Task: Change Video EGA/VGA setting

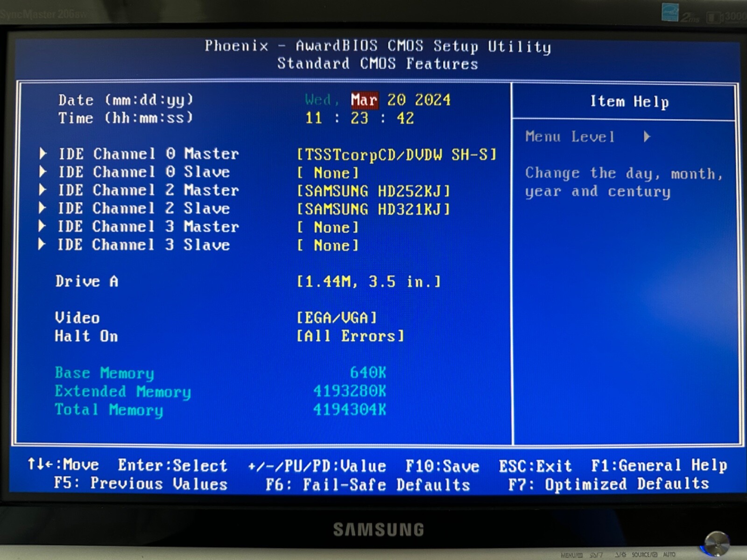Action: tap(337, 318)
